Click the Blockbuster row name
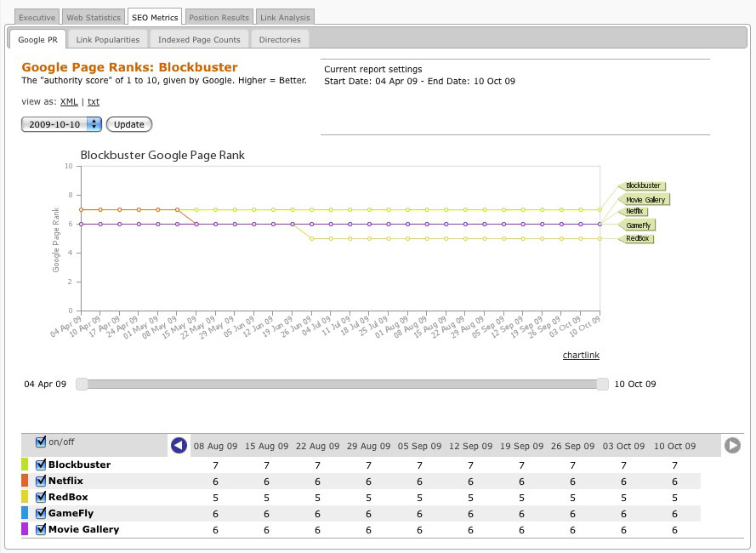Image resolution: width=756 pixels, height=553 pixels. [80, 465]
